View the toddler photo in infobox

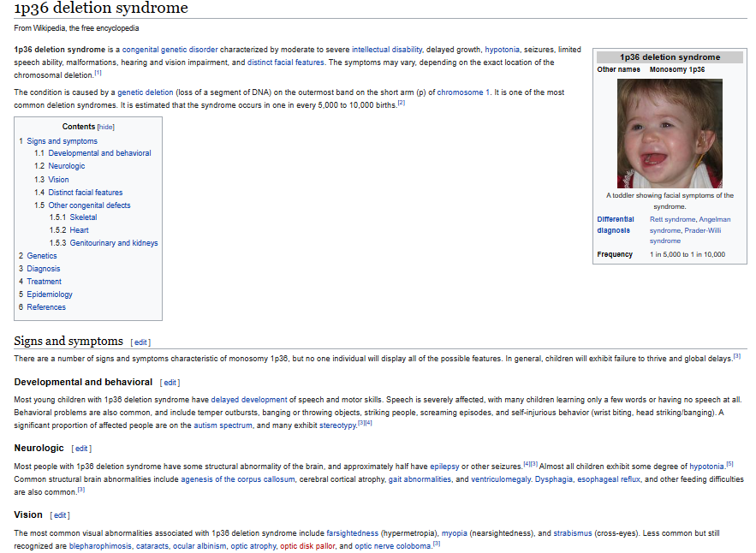[670, 134]
